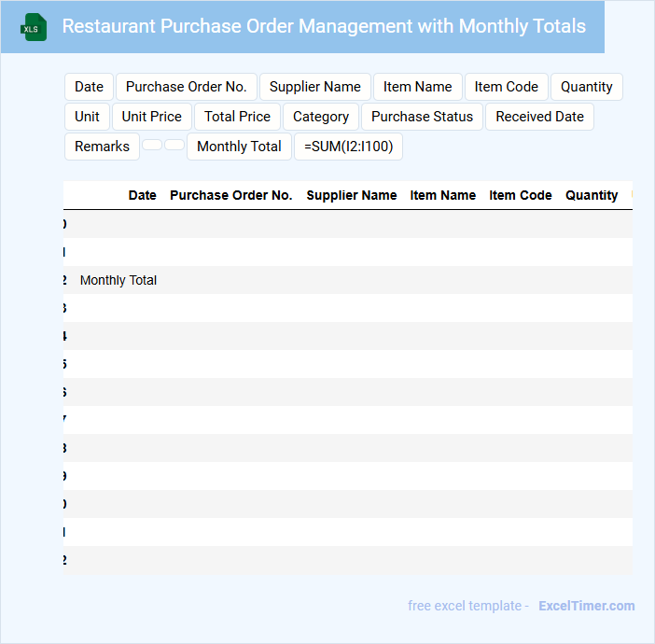This screenshot has width=655, height=644.
Task: Click the page title Restaurant Purchase Order Management
Action: pyautogui.click(x=324, y=26)
